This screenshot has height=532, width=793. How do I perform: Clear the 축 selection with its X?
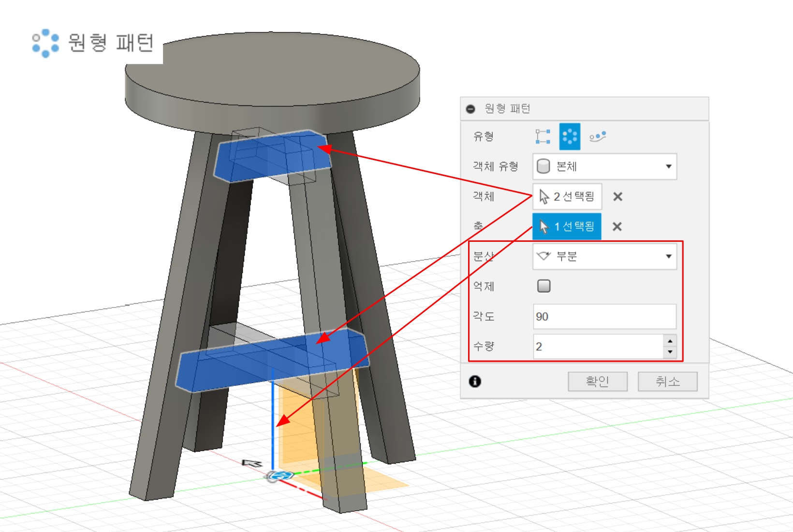pos(617,226)
